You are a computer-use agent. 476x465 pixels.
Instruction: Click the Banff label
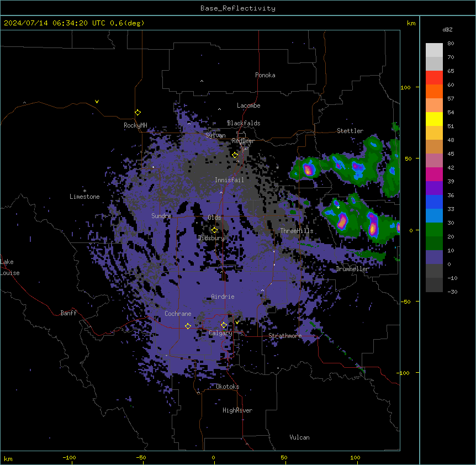(68, 313)
